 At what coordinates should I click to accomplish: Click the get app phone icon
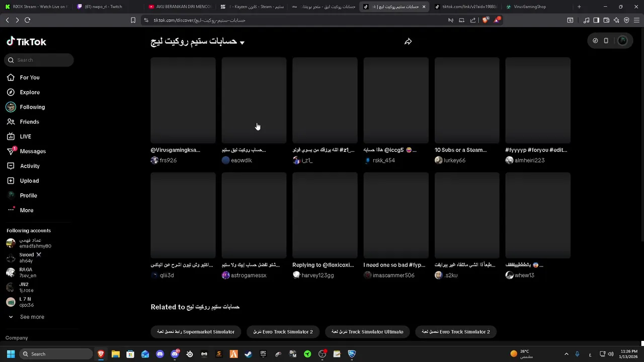pyautogui.click(x=606, y=41)
